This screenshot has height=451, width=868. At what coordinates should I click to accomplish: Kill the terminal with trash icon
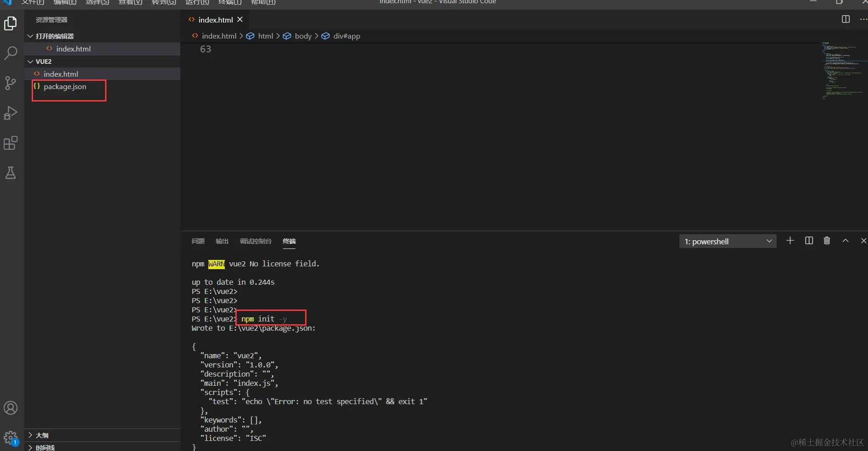827,241
